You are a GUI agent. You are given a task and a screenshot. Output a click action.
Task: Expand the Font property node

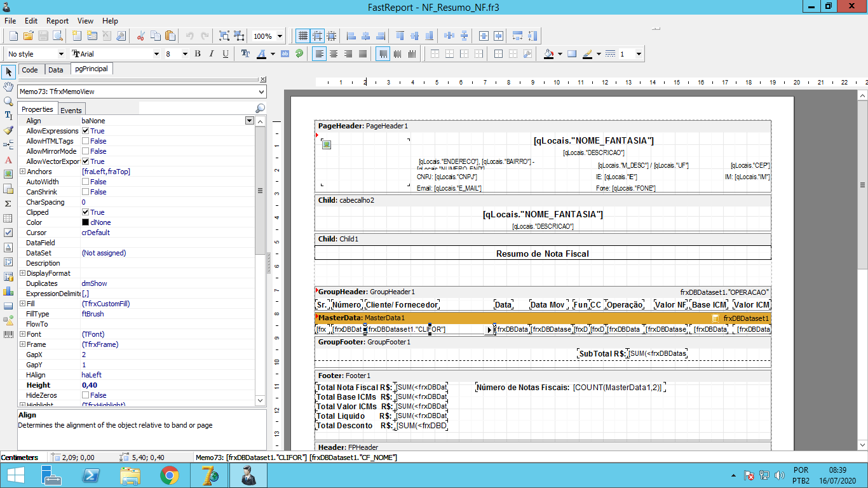click(22, 334)
